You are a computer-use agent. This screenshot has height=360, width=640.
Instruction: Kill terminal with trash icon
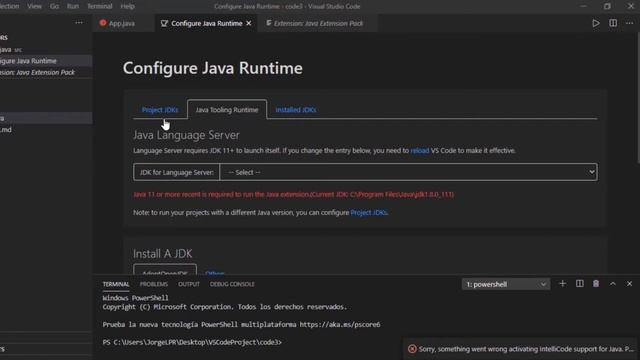(596, 284)
